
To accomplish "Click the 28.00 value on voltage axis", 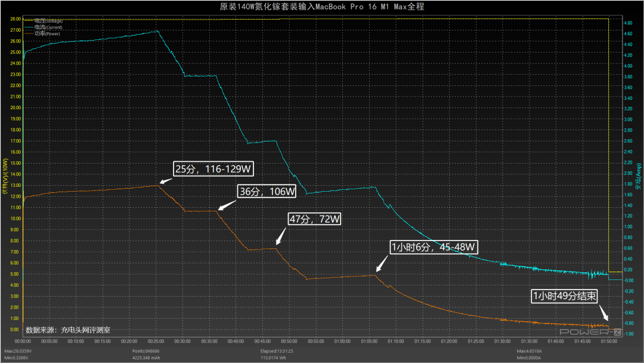I will [16, 19].
